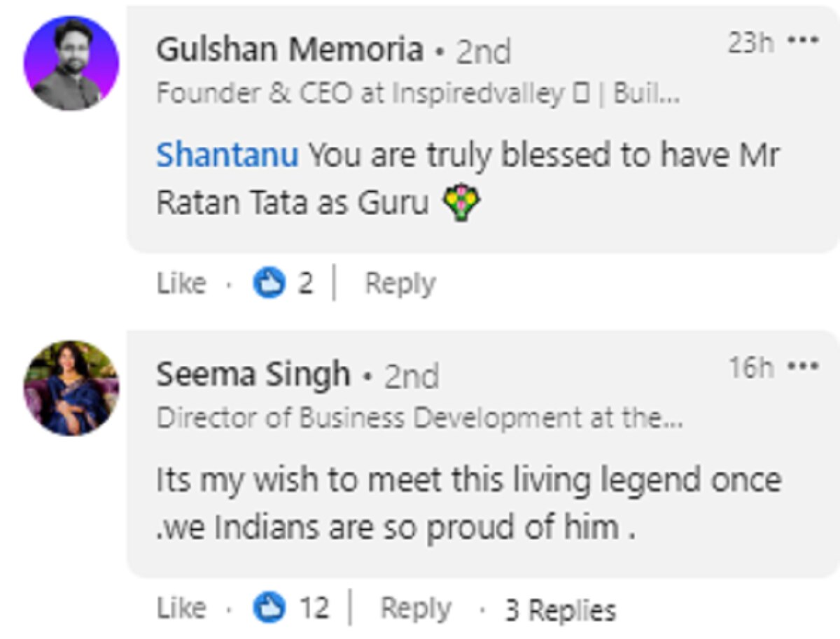Click the Founder & CEO at Inspiredvalley headline
The height and width of the screenshot is (639, 840).
pos(417,94)
